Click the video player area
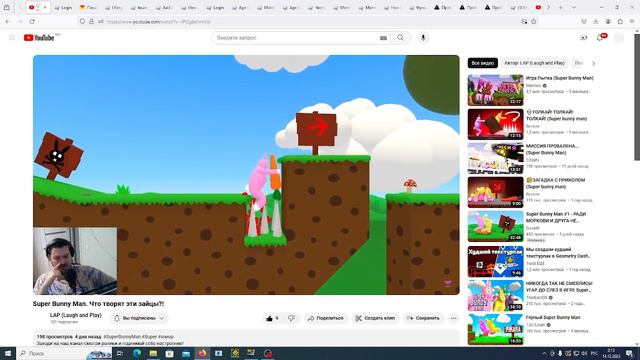The image size is (640, 360). [x=246, y=175]
